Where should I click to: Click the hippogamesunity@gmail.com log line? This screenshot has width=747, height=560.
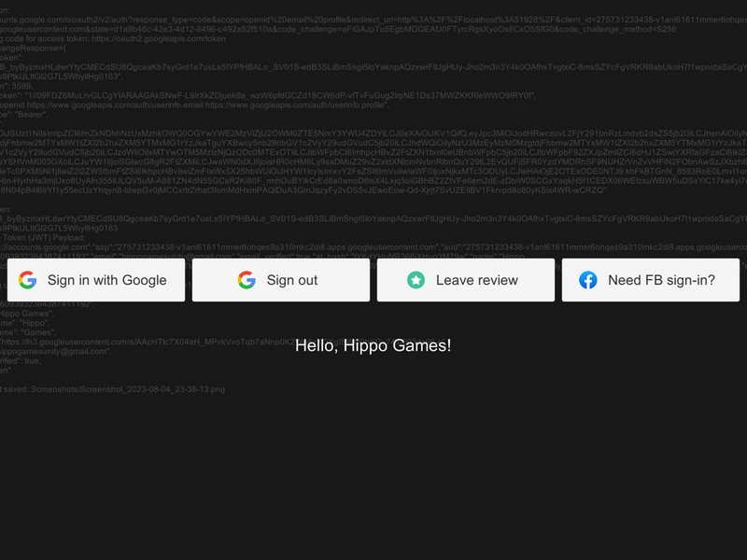point(55,352)
